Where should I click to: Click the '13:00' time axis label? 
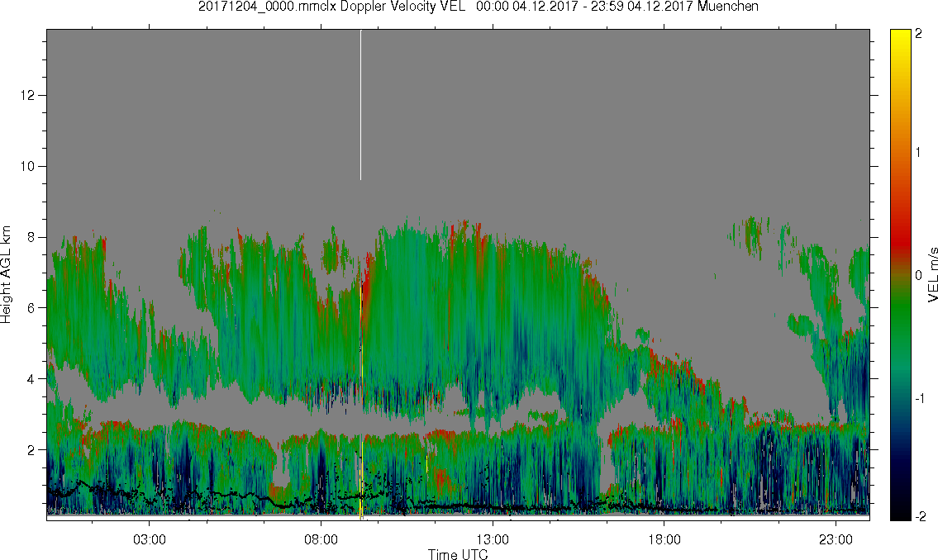[493, 539]
